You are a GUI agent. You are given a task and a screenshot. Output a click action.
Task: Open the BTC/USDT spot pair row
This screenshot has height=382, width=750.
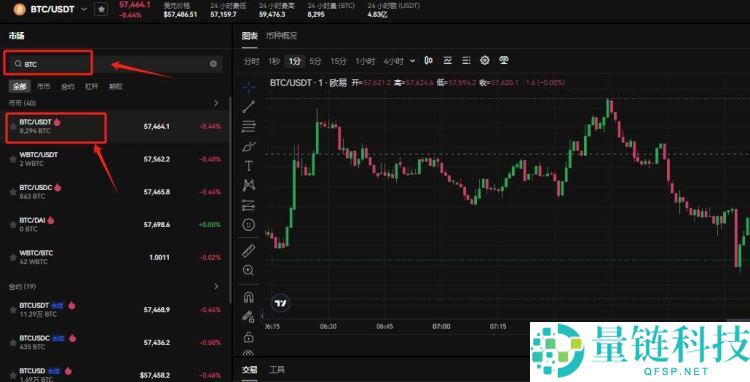click(115, 127)
